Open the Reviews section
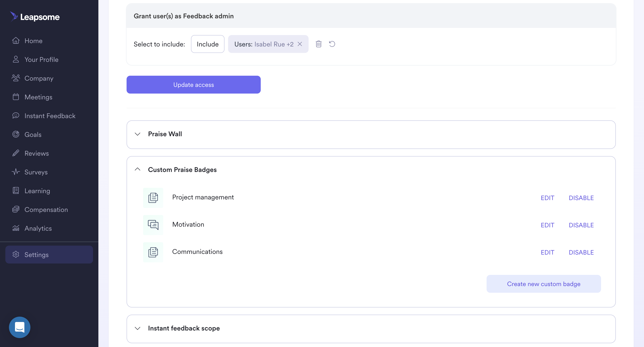644x347 pixels. coord(37,153)
